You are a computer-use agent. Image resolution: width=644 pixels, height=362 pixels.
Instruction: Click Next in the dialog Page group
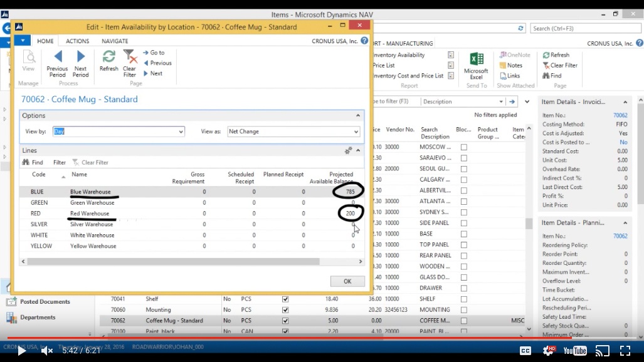pos(153,73)
